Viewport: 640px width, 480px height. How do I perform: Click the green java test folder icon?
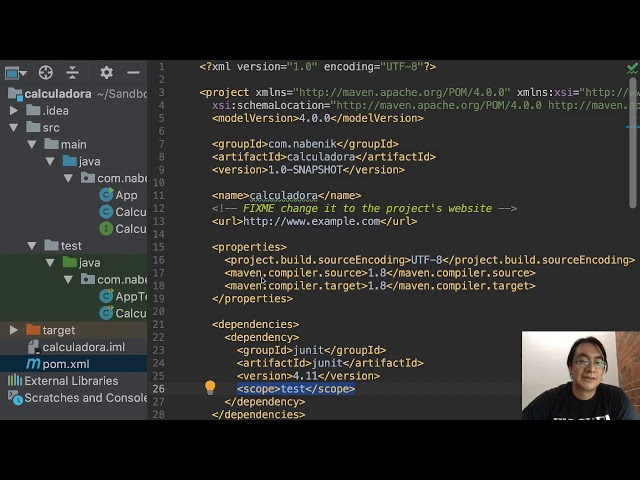69,262
